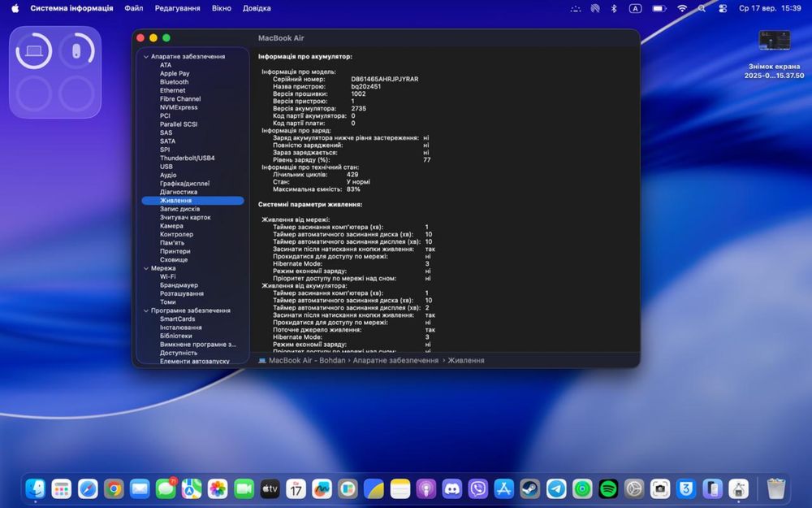Viewport: 812px width, 508px height.
Task: Collapse the Мережа section
Action: tap(146, 268)
